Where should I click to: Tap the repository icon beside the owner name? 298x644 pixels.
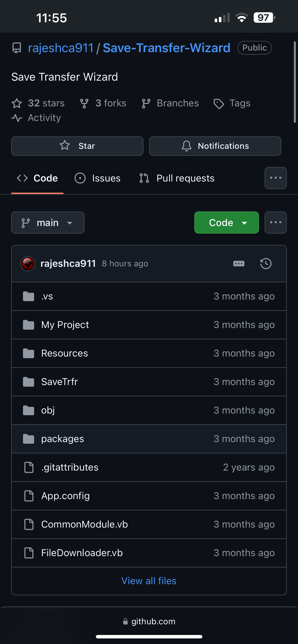click(17, 48)
